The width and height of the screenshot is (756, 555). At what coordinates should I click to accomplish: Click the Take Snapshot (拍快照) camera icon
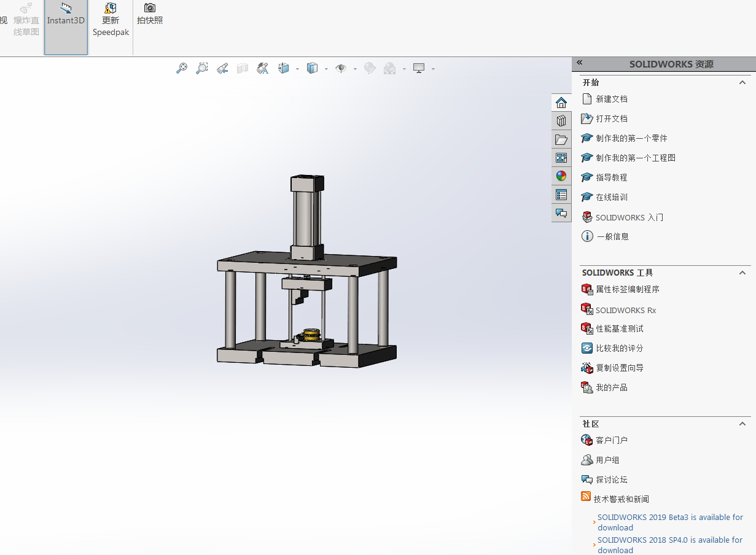pyautogui.click(x=150, y=9)
